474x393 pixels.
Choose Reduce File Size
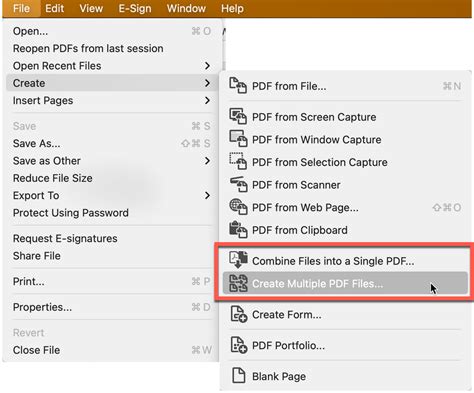[112, 178]
